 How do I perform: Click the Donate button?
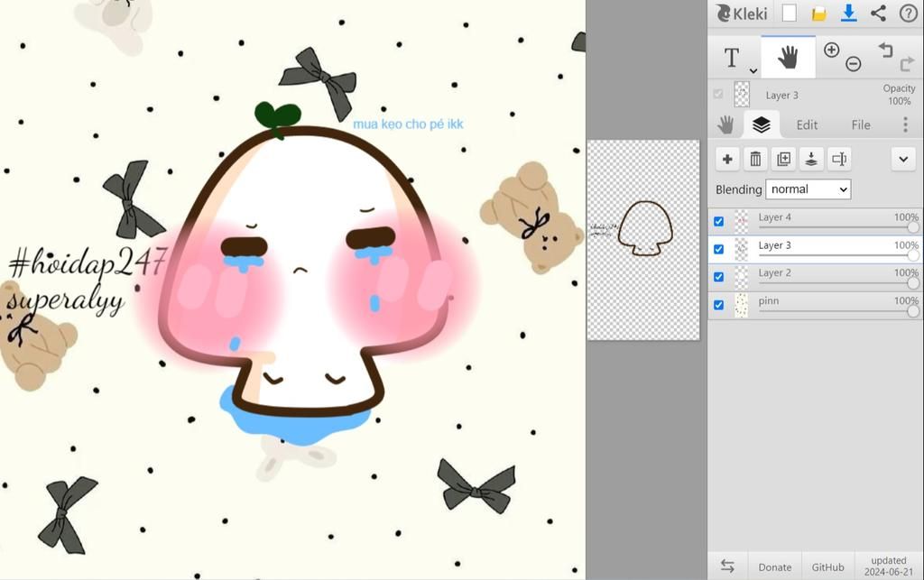pos(774,566)
